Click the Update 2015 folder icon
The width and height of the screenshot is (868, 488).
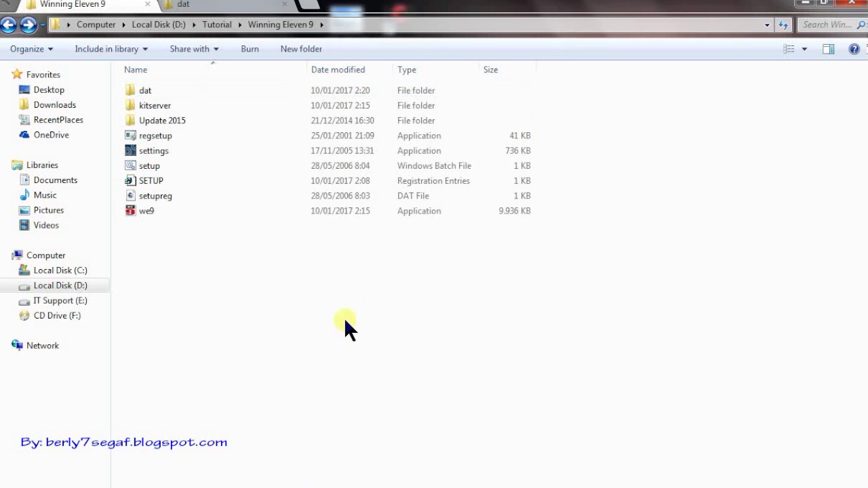[x=130, y=120]
